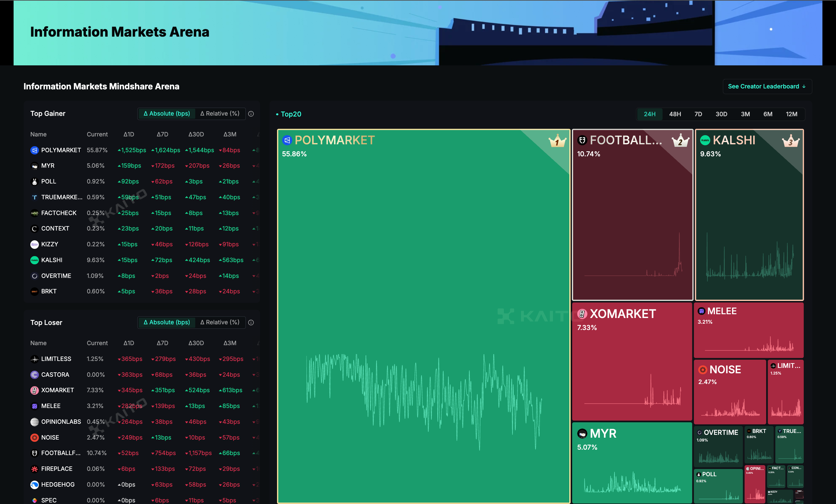Viewport: 836px width, 504px height.
Task: Click the TRUEMARKE... name in Top Gainer
Action: (61, 197)
